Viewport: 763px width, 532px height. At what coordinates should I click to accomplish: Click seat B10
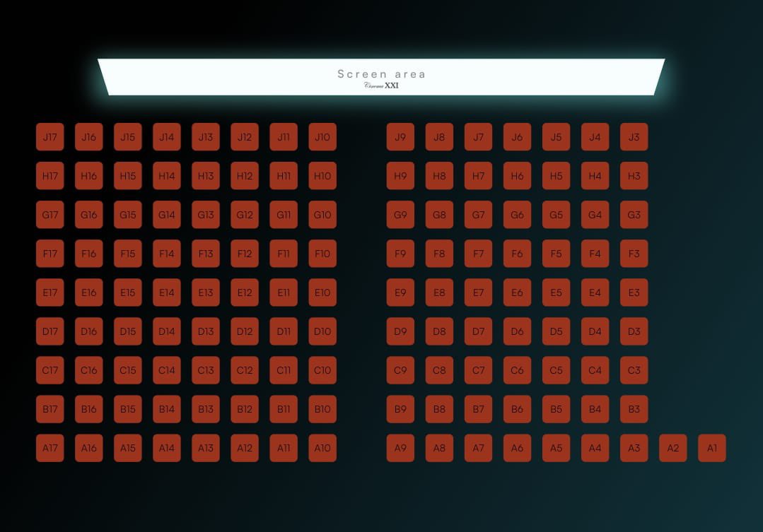322,409
